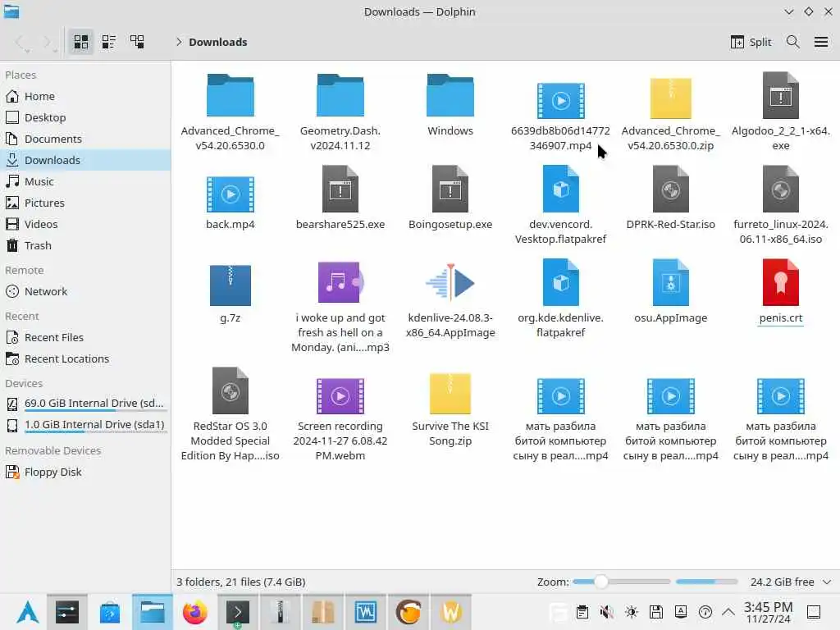
Task: Go back with the back arrow
Action: click(x=20, y=42)
